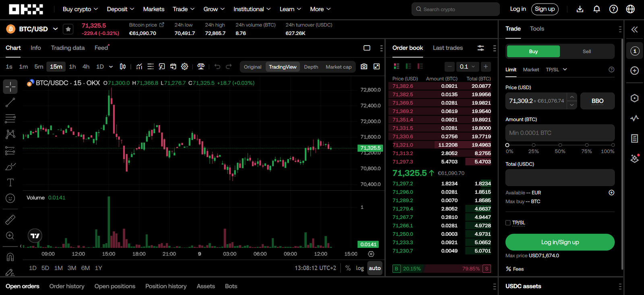Select the text annotation tool

10,182
